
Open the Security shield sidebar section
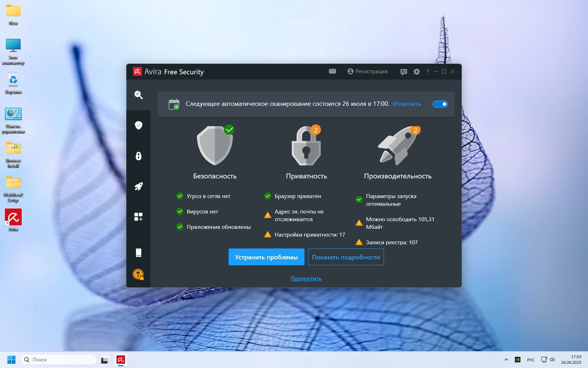139,125
